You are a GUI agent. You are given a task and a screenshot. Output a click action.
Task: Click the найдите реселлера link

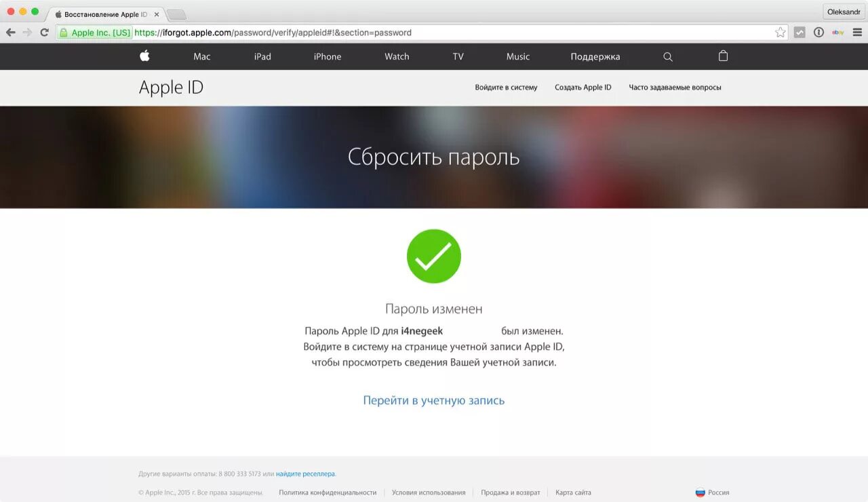pyautogui.click(x=305, y=474)
